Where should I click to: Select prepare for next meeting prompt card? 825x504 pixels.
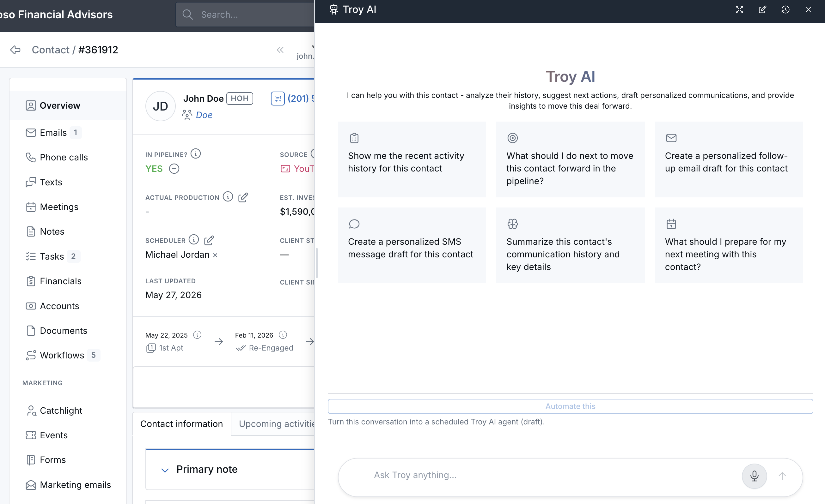729,245
